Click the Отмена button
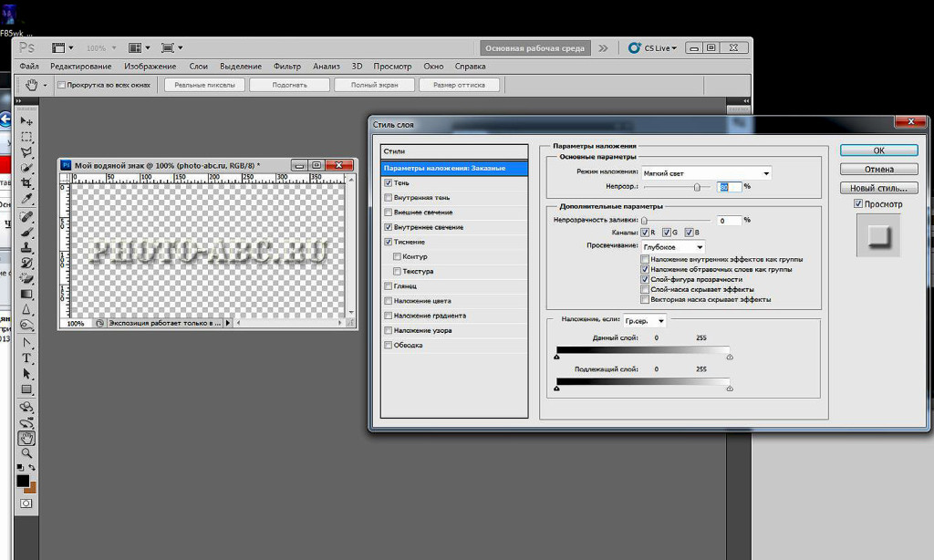The width and height of the screenshot is (934, 560). pos(879,170)
